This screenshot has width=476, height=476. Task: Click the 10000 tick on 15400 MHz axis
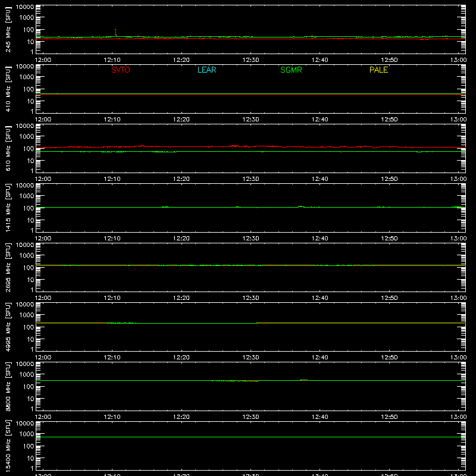tap(25, 424)
